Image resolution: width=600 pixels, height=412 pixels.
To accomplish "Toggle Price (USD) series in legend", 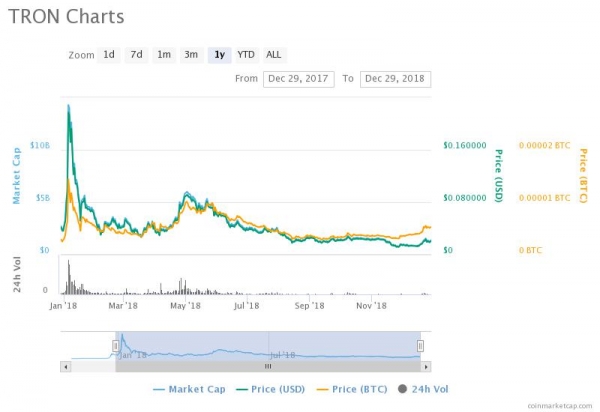I will [271, 389].
